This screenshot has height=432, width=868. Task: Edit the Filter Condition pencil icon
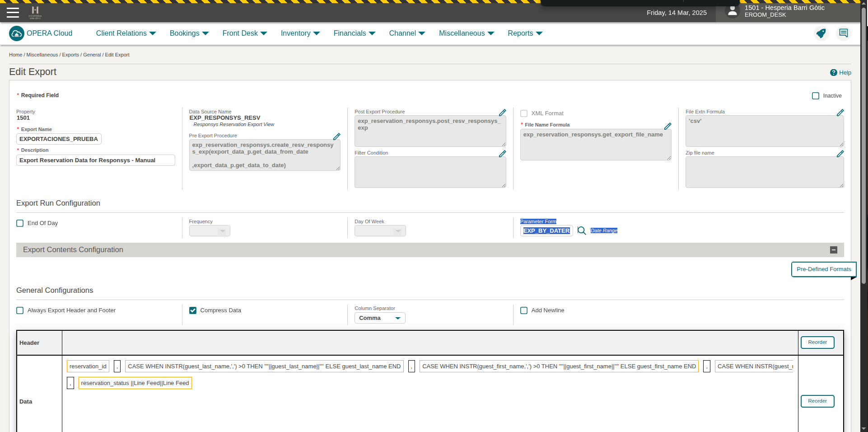(x=502, y=154)
